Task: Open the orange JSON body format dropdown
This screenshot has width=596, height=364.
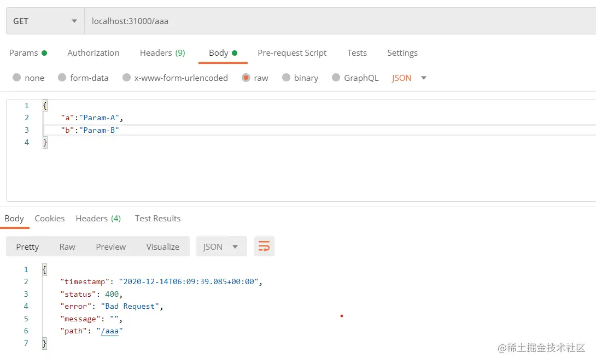Action: tap(409, 78)
